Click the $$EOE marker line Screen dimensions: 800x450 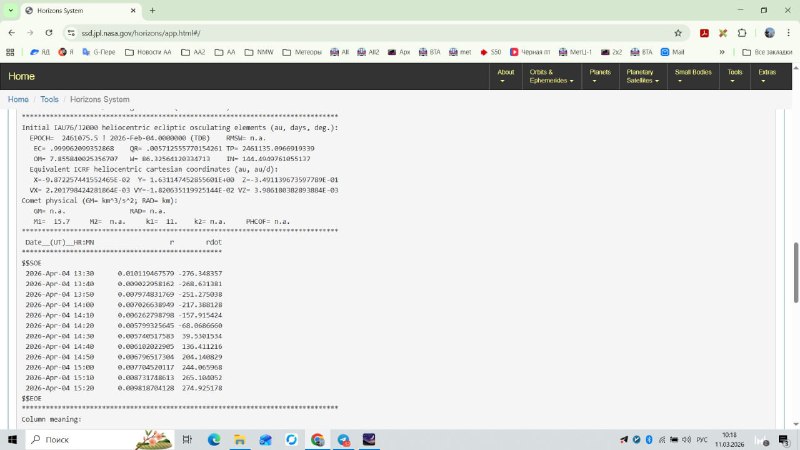tap(32, 398)
